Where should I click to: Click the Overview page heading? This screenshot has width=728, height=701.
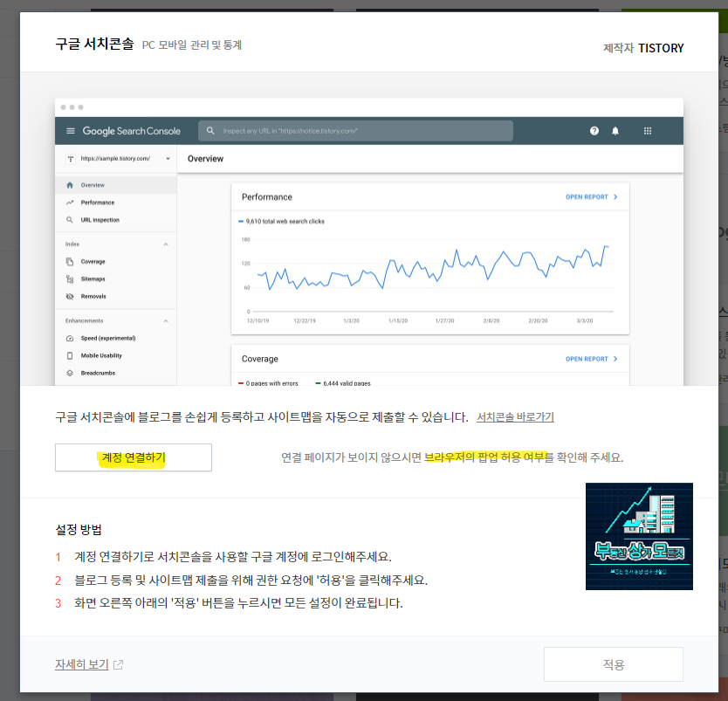click(205, 159)
